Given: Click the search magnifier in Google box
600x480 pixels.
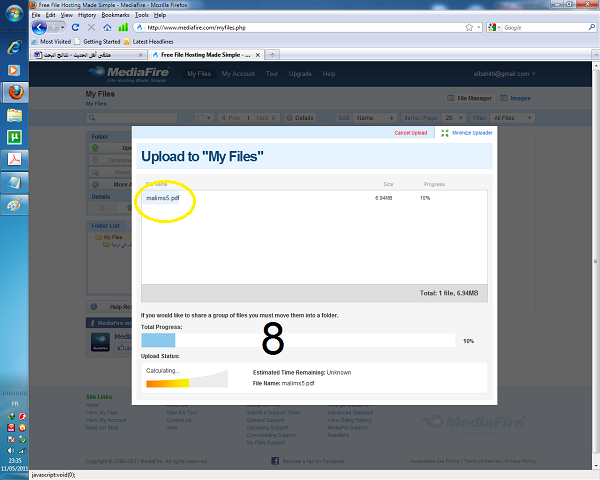Looking at the screenshot, I should tap(592, 27).
